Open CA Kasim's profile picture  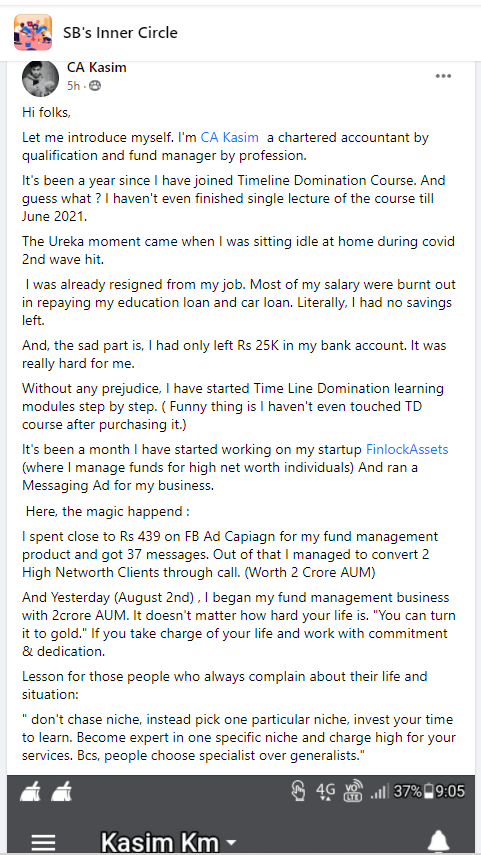tap(40, 79)
